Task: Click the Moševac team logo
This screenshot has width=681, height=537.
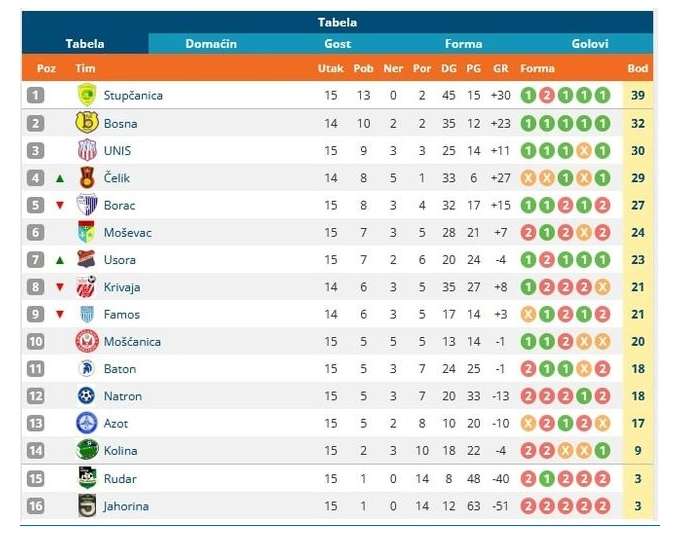Action: (x=87, y=232)
